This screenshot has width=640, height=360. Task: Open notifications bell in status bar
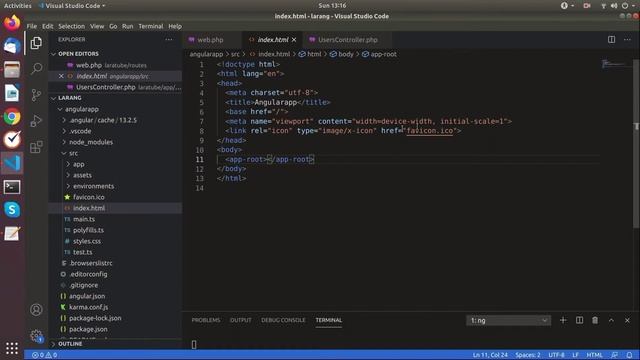click(x=629, y=355)
